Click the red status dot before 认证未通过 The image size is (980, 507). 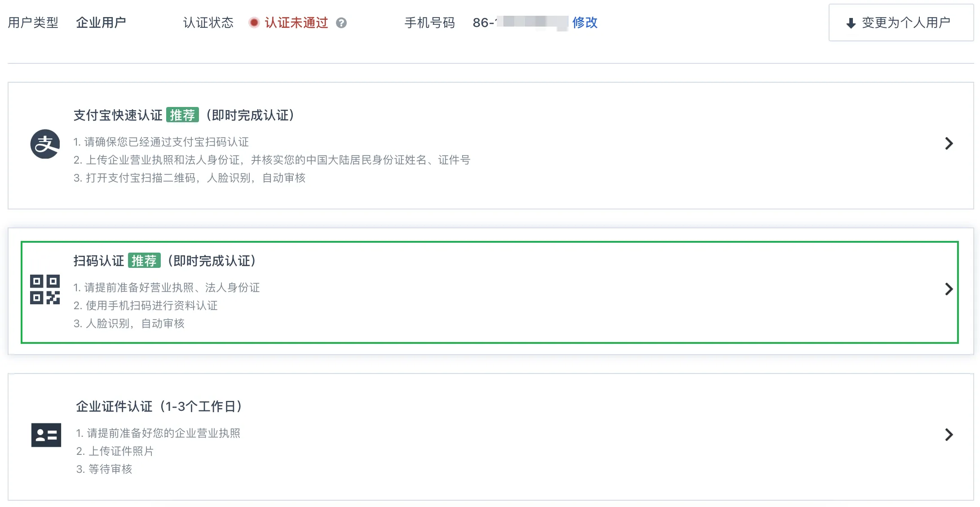point(254,22)
